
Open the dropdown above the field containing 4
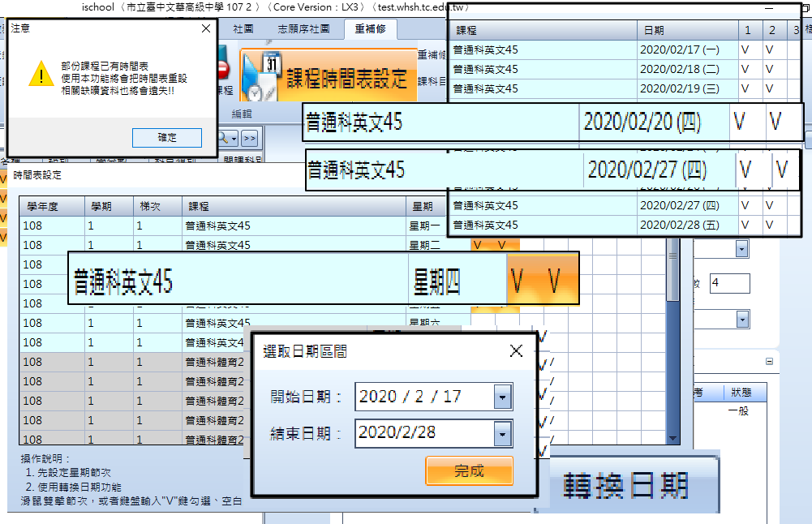tap(741, 249)
